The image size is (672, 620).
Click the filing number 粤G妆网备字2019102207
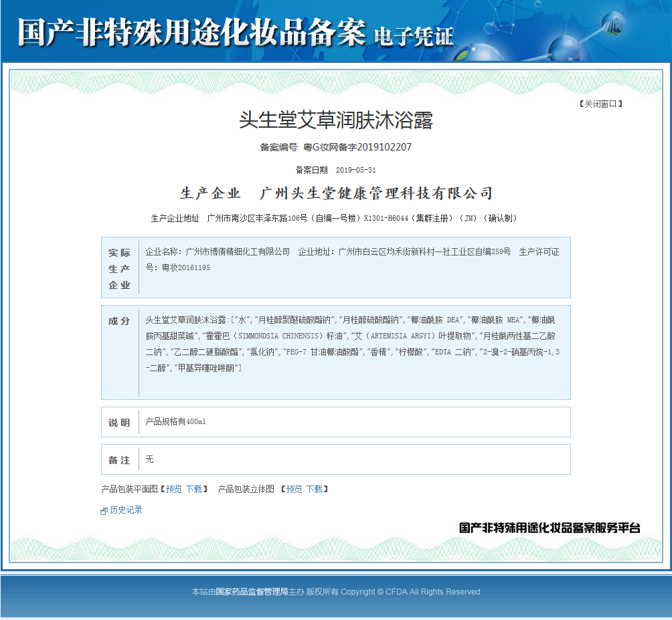pyautogui.click(x=357, y=147)
